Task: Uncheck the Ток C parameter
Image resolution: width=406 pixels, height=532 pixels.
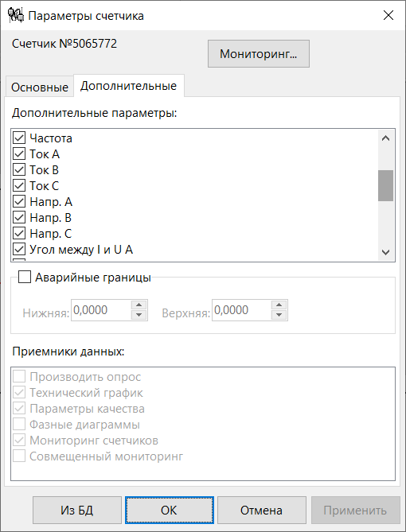Action: coord(19,186)
